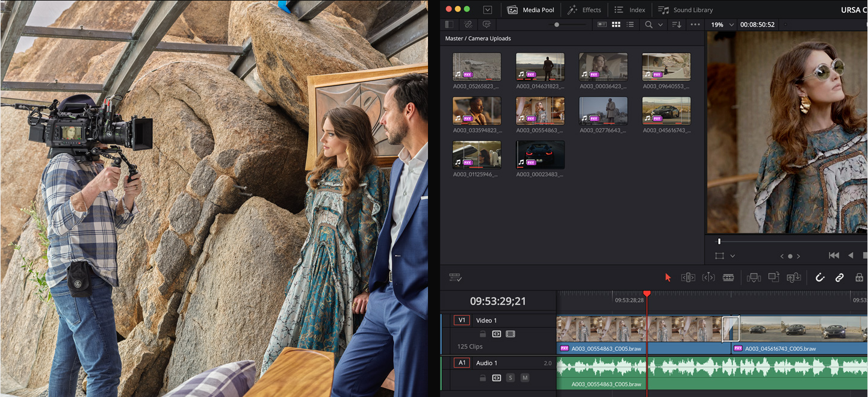868x397 pixels.
Task: Toggle auto track selector on Audio 1
Action: point(497,378)
